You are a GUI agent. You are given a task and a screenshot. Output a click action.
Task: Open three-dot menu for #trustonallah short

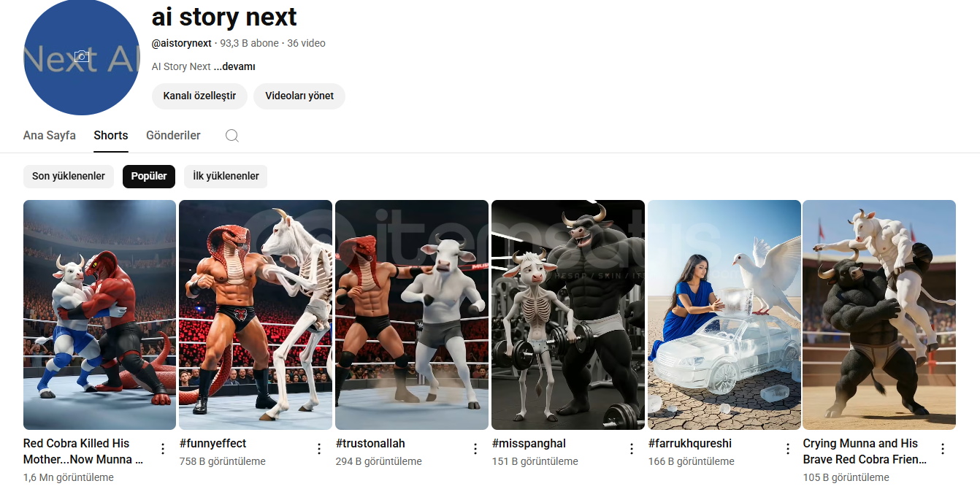click(475, 449)
